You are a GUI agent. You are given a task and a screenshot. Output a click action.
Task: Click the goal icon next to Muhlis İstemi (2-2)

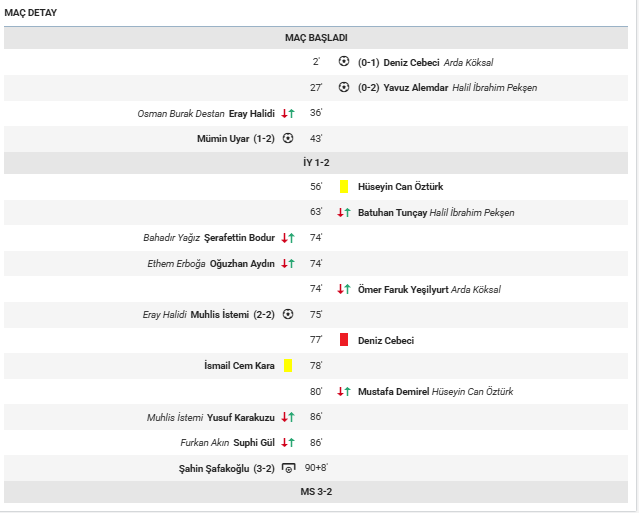288,314
